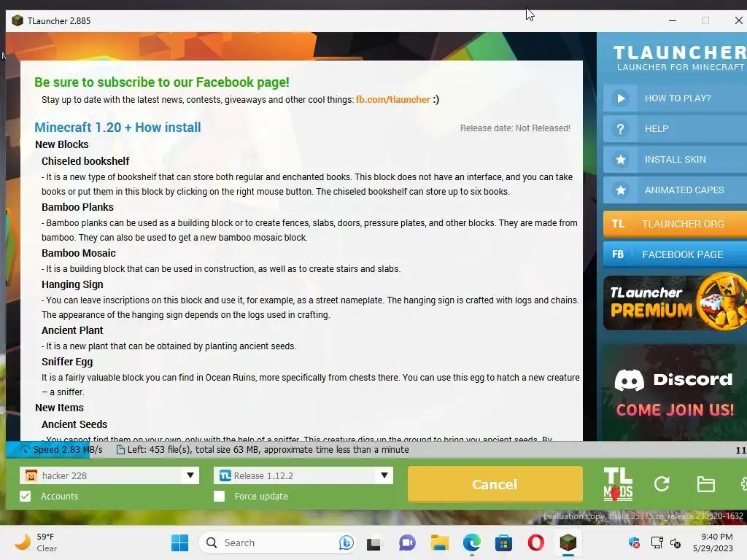Click the Windows taskbar Search field
This screenshot has width=747, height=560.
point(278,542)
